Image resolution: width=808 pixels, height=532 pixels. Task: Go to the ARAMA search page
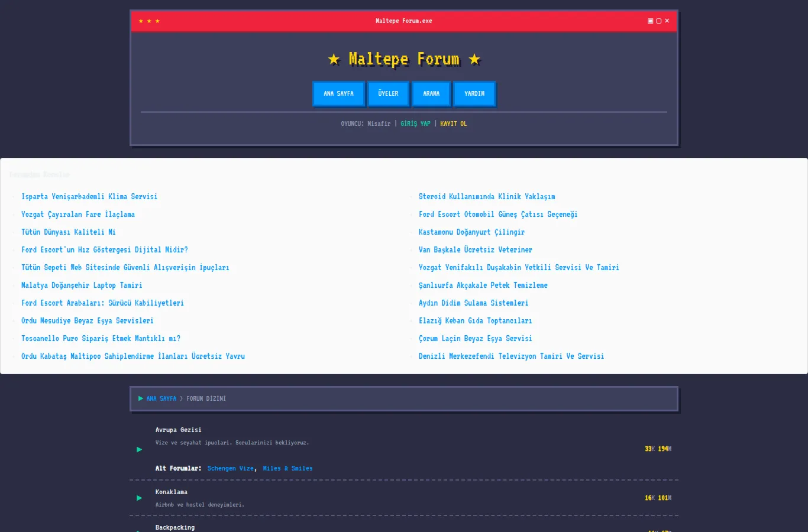[x=431, y=93]
